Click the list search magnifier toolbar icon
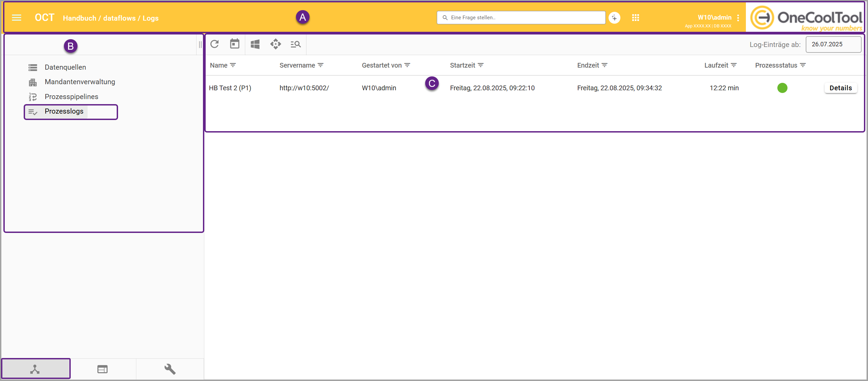This screenshot has height=381, width=868. pos(296,44)
